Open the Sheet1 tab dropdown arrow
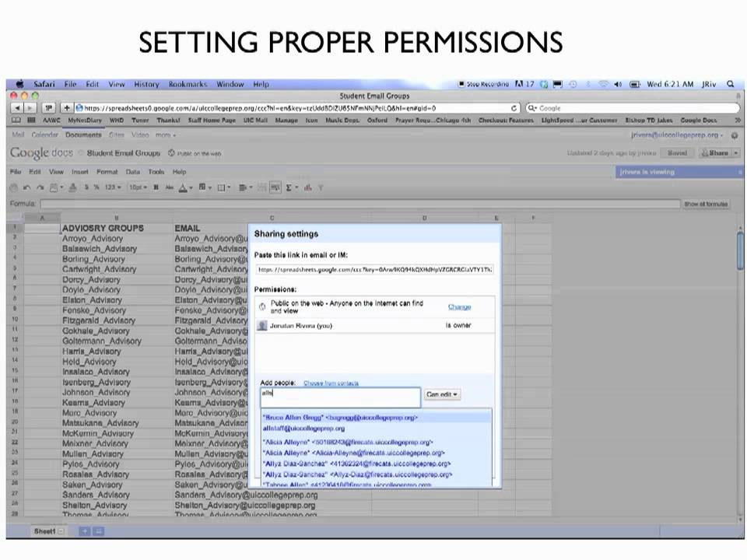 coord(61,531)
